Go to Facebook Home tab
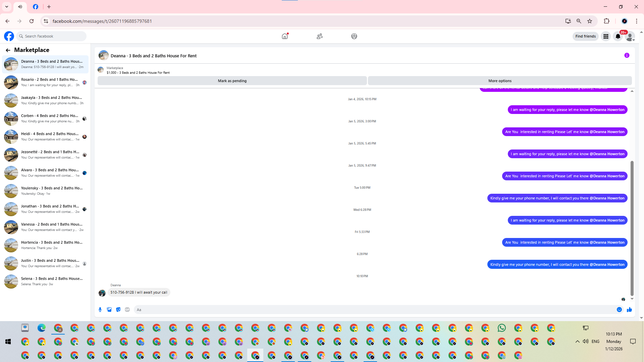644x362 pixels. pos(285,36)
